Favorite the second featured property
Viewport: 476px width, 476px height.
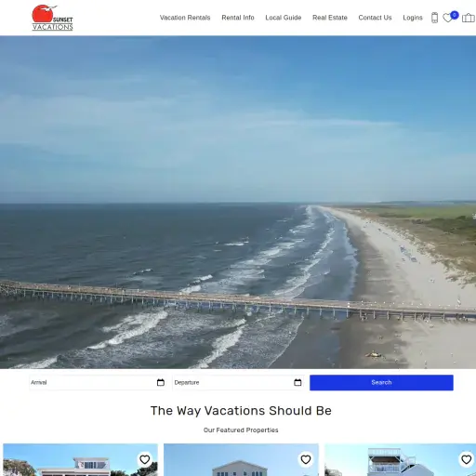click(306, 459)
